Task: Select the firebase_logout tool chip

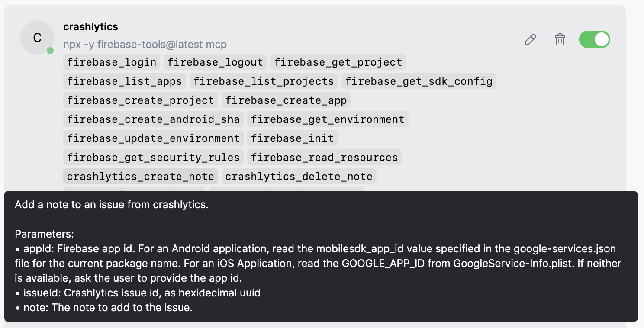Action: (215, 62)
